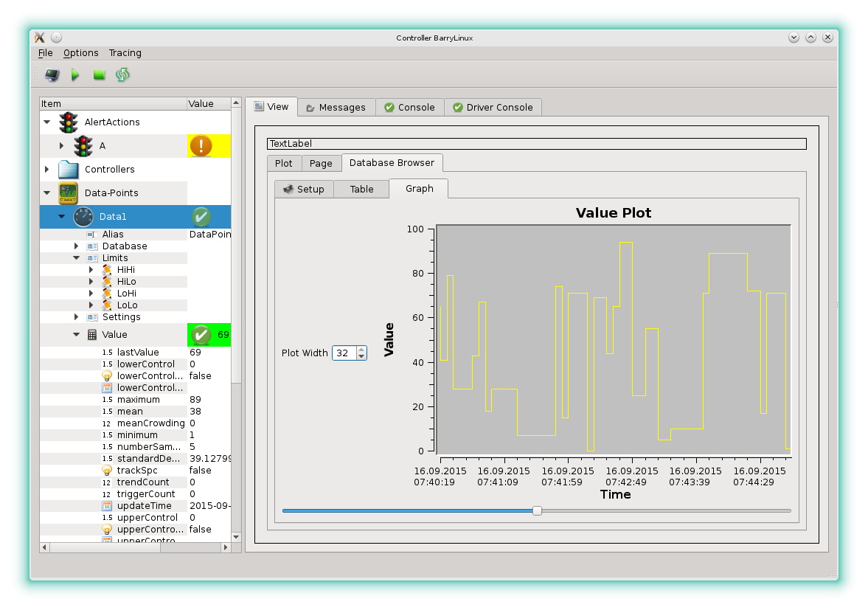Click tree horizontal scrollbar right arrow
The image size is (868, 610).
[x=226, y=547]
